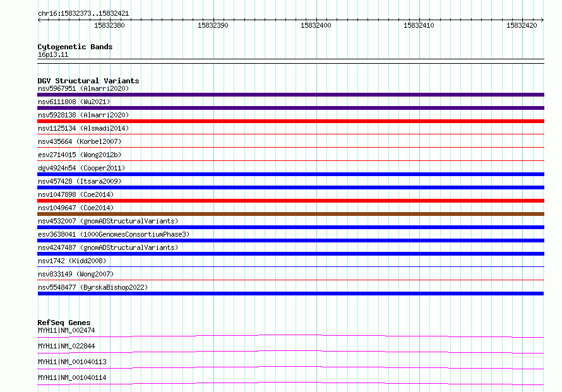Screen dimensions: 562x392
Task: Click the nsv1125134 (Alsmadi2014) label
Action: click(x=83, y=128)
